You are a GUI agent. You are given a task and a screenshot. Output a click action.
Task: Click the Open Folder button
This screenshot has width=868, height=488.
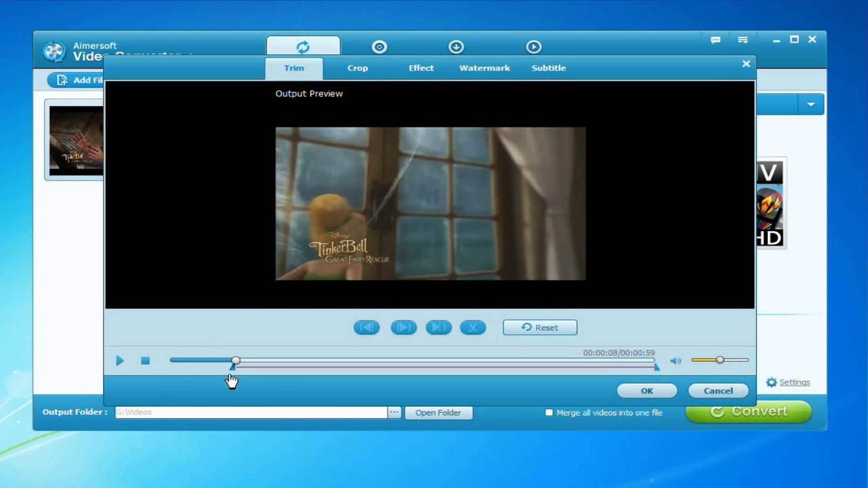[x=438, y=412]
